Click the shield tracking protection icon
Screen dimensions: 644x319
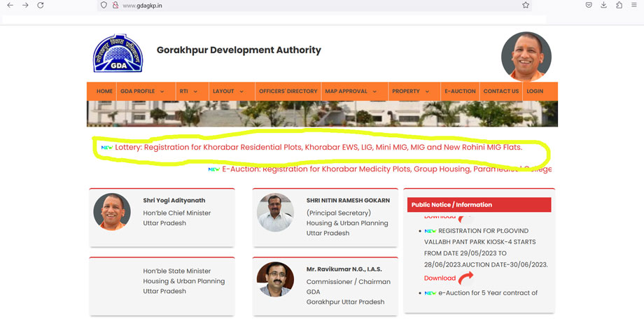[x=104, y=6]
